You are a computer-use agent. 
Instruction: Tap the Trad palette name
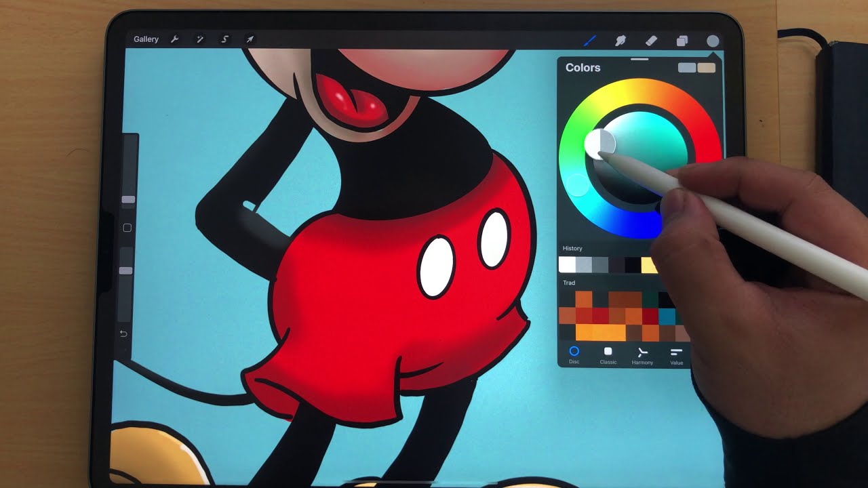pyautogui.click(x=569, y=283)
